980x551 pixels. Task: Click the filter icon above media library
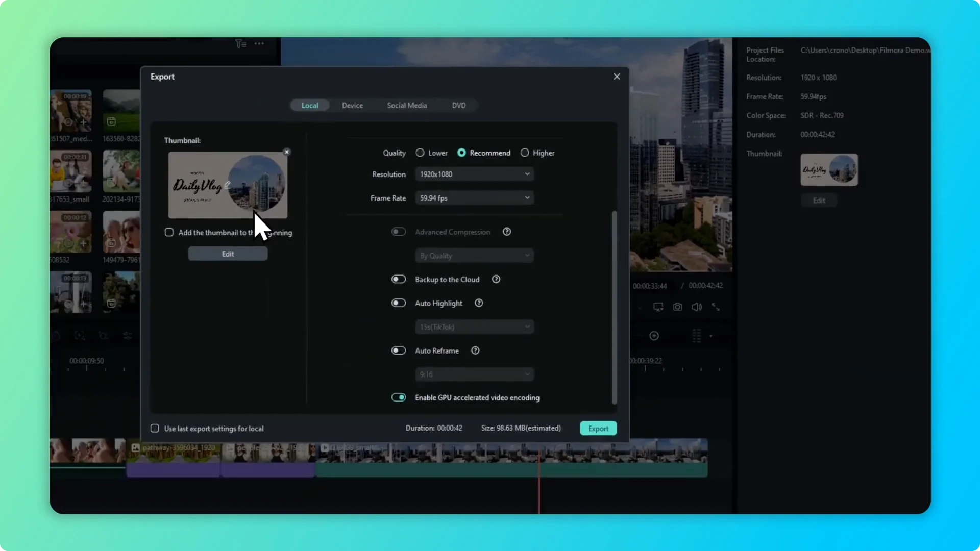pos(240,44)
